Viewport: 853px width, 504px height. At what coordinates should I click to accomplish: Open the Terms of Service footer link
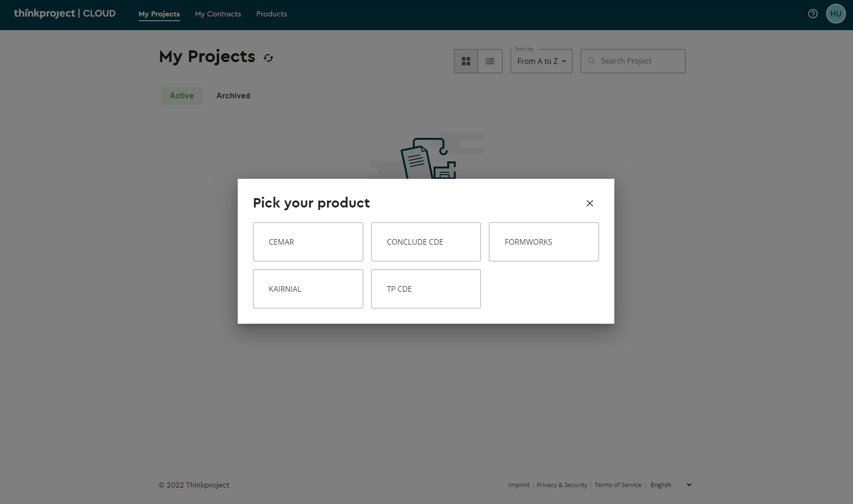coord(618,485)
